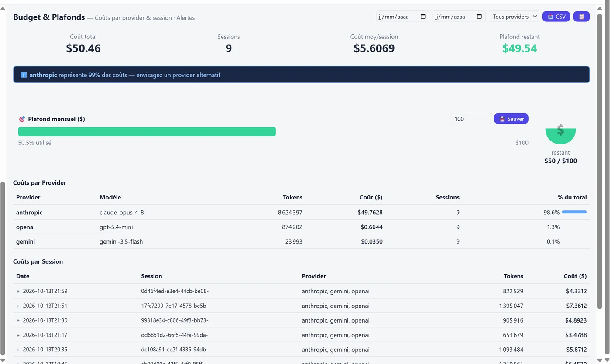Select the anthropic provider cell

(x=29, y=213)
